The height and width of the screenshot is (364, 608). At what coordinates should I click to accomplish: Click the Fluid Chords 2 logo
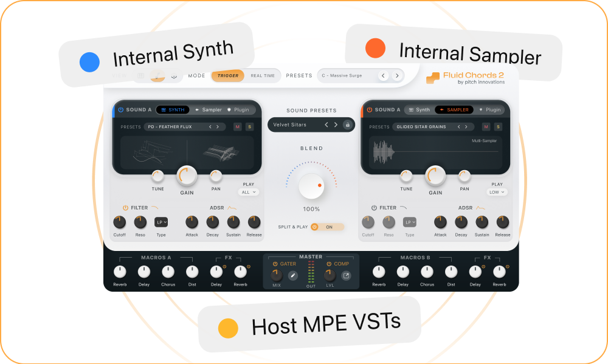(x=465, y=78)
